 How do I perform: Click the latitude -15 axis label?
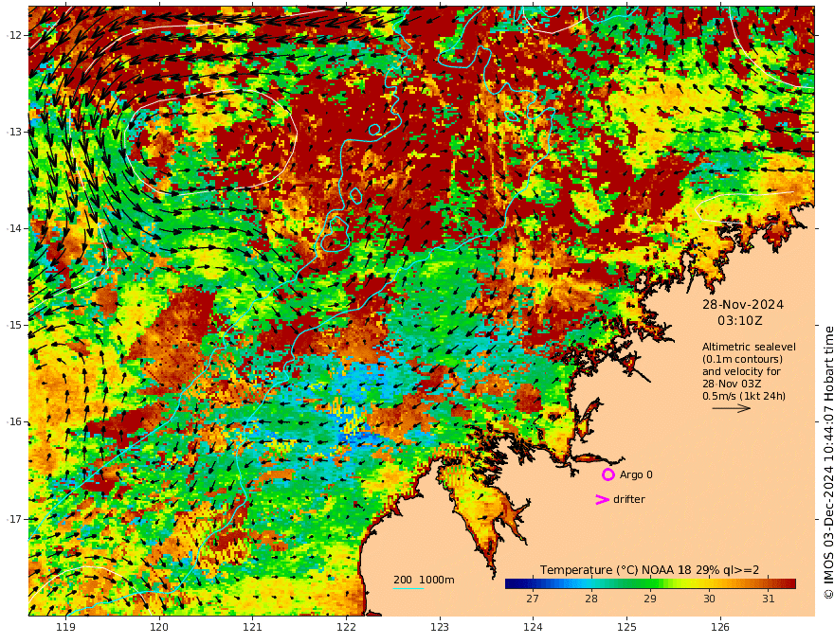coord(13,325)
